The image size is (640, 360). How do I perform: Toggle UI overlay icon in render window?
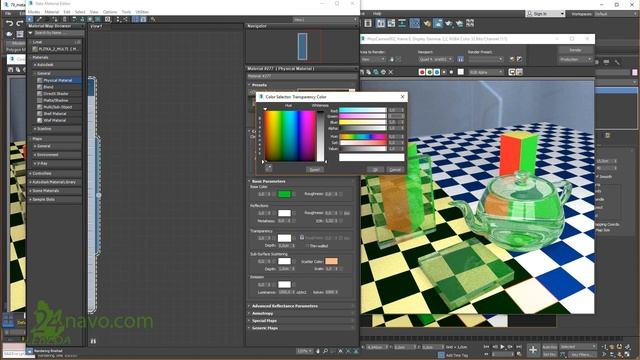pos(512,72)
